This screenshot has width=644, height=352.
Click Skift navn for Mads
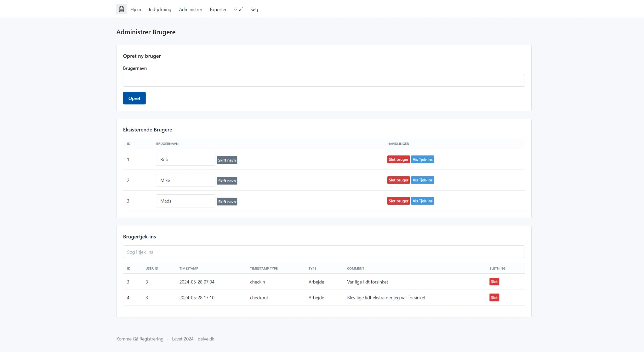(x=227, y=202)
